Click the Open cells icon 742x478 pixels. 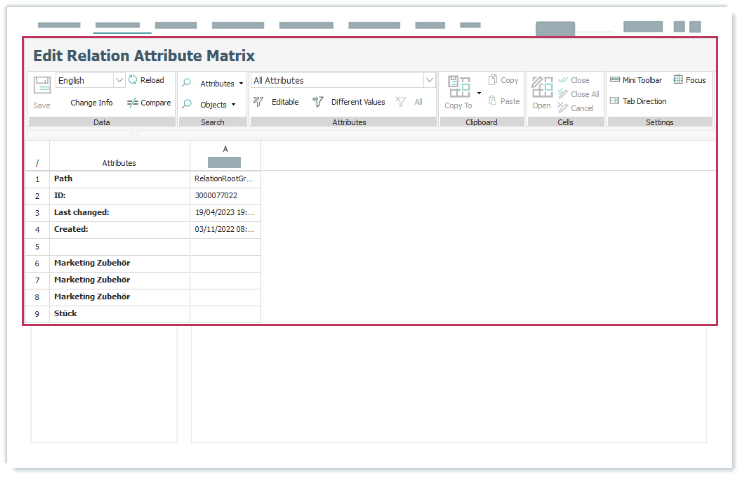pos(541,88)
